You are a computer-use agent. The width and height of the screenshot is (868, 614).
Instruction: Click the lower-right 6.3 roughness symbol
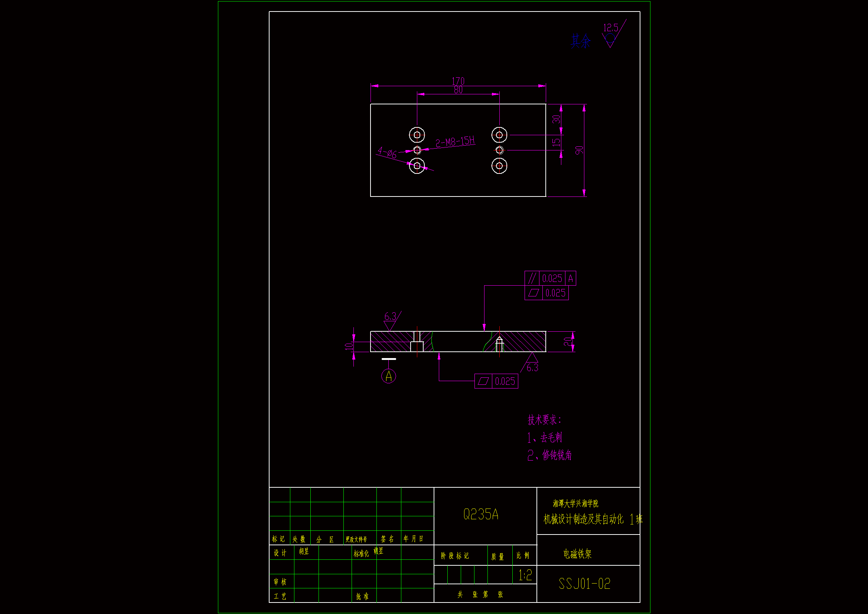[532, 363]
